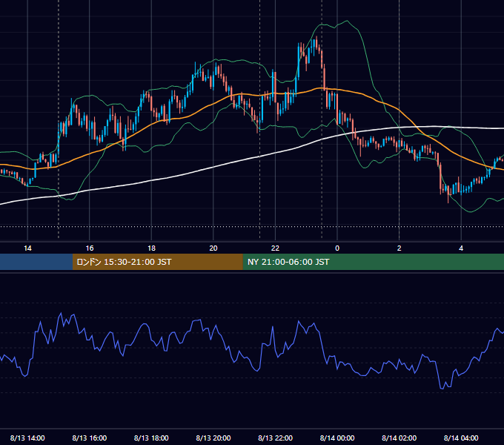Click the 8/13 18:00 time label
504x445 pixels.
pos(151,438)
